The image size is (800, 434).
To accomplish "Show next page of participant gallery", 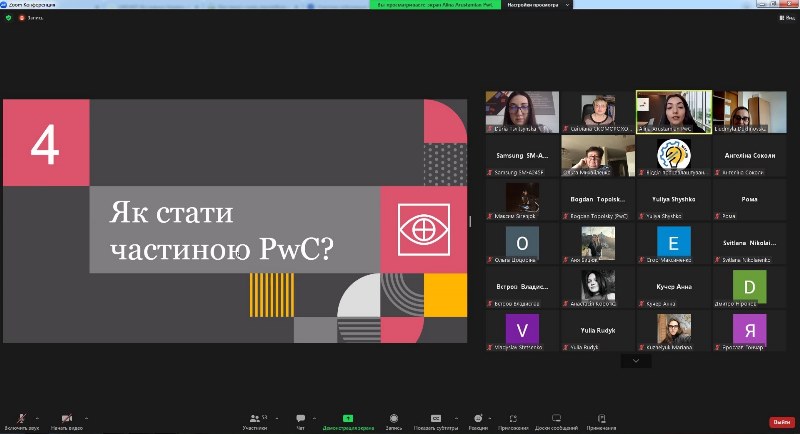I will pyautogui.click(x=635, y=361).
